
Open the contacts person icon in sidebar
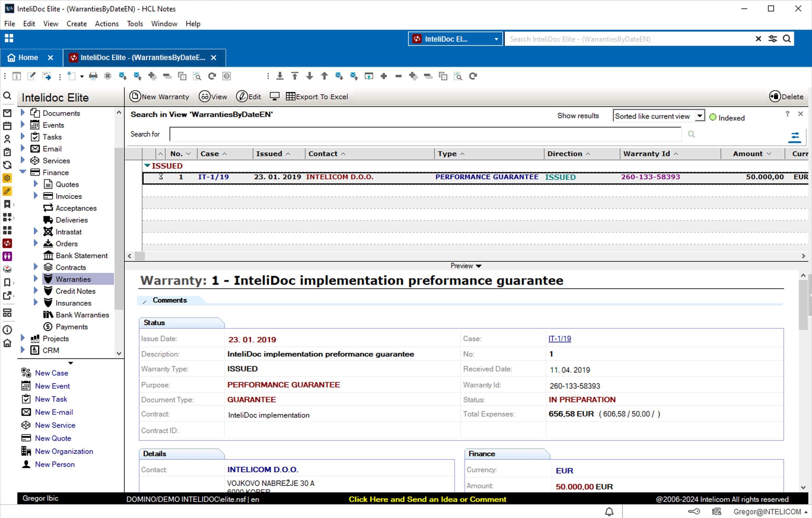[7, 139]
